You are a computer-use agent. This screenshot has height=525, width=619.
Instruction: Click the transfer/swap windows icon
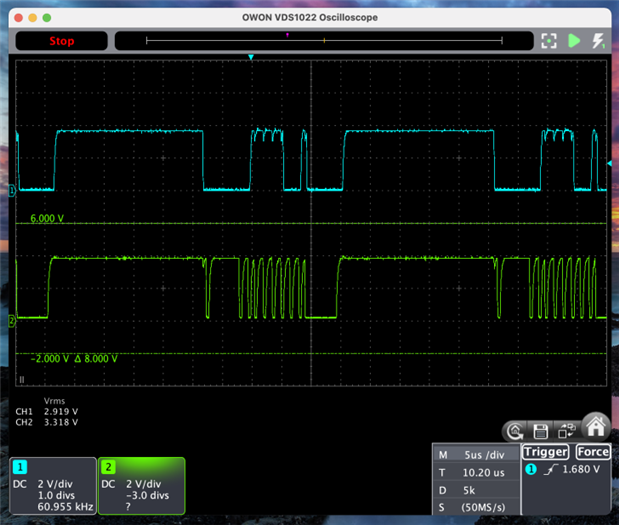coord(565,431)
